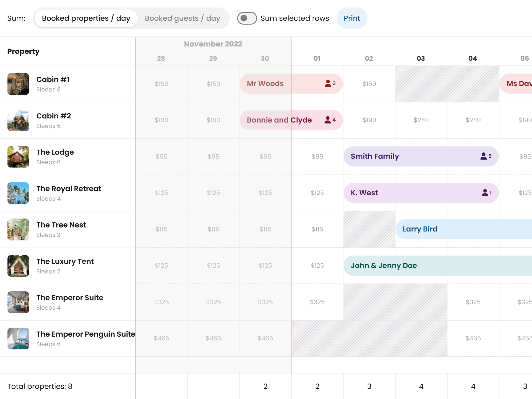Click The Royal Retreat property name
532x399 pixels.
(69, 189)
